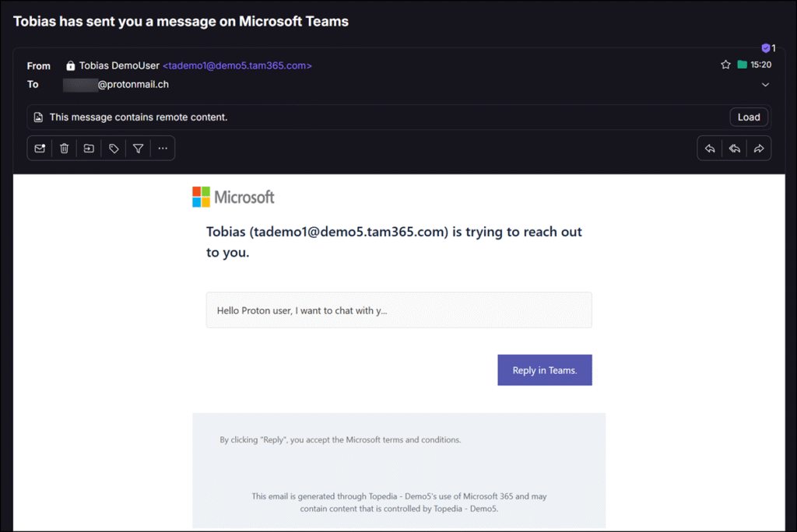Open the more actions menu

[x=163, y=148]
